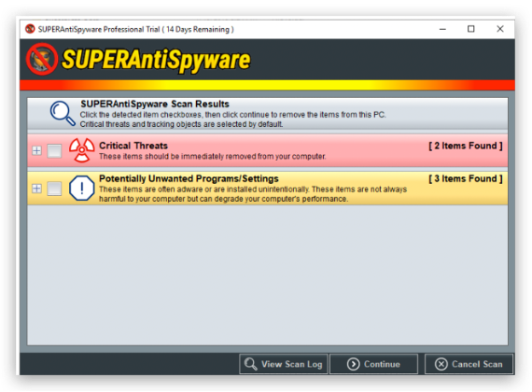Select the "[ 3 Items Found ]" text
The image size is (532, 392).
(x=466, y=179)
